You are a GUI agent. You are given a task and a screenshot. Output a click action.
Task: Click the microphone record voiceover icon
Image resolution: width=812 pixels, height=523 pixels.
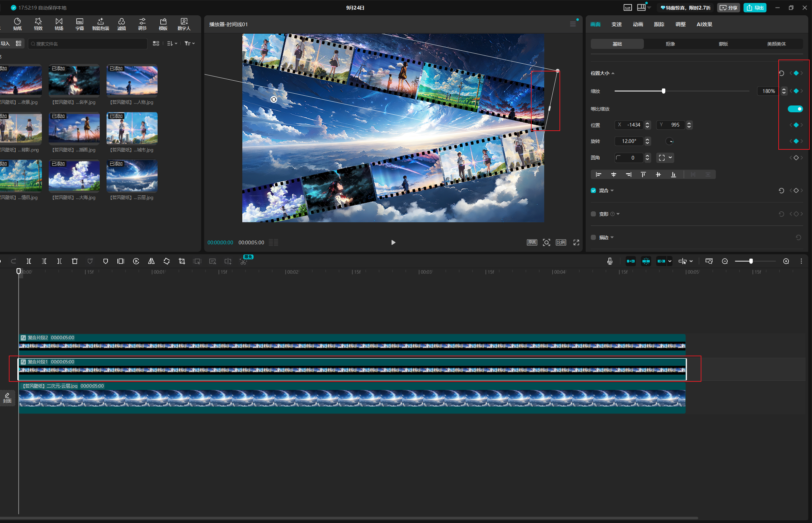pos(610,261)
